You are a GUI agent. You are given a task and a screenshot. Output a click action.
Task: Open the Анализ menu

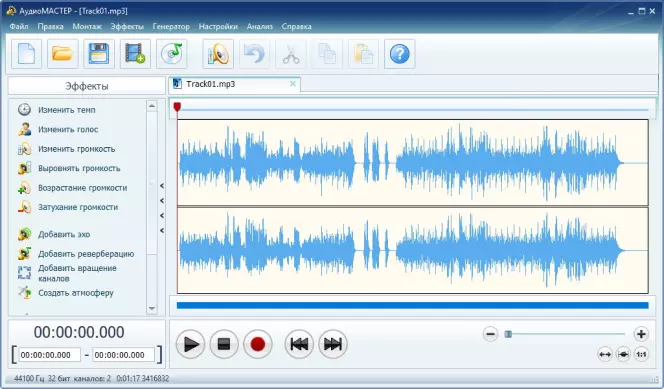tap(260, 26)
